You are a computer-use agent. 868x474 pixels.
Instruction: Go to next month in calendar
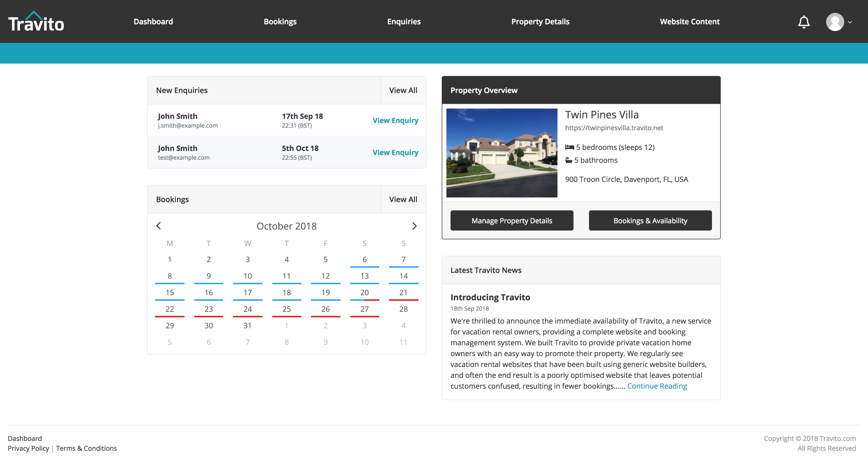pyautogui.click(x=414, y=226)
